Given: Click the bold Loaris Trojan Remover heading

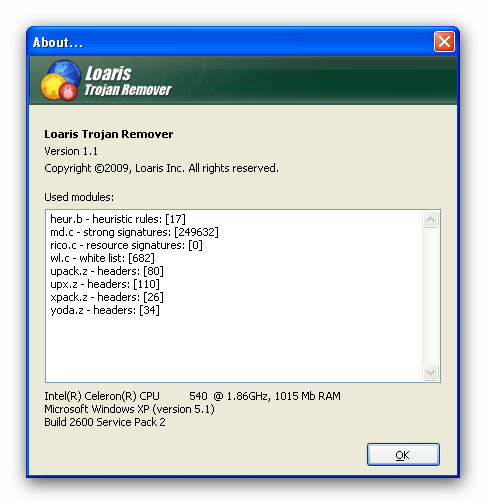Looking at the screenshot, I should 109,134.
